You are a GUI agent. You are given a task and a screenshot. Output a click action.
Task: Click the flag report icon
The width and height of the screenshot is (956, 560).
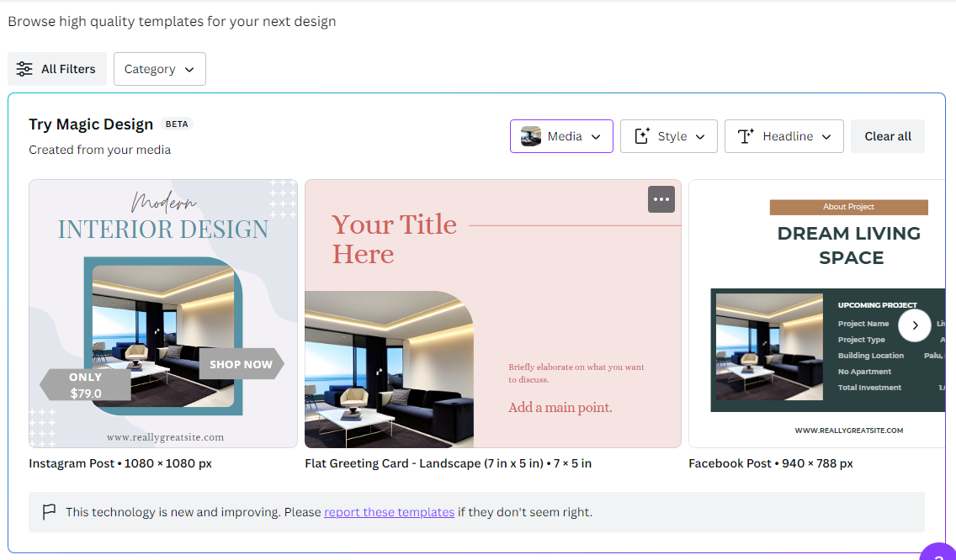[x=49, y=512]
